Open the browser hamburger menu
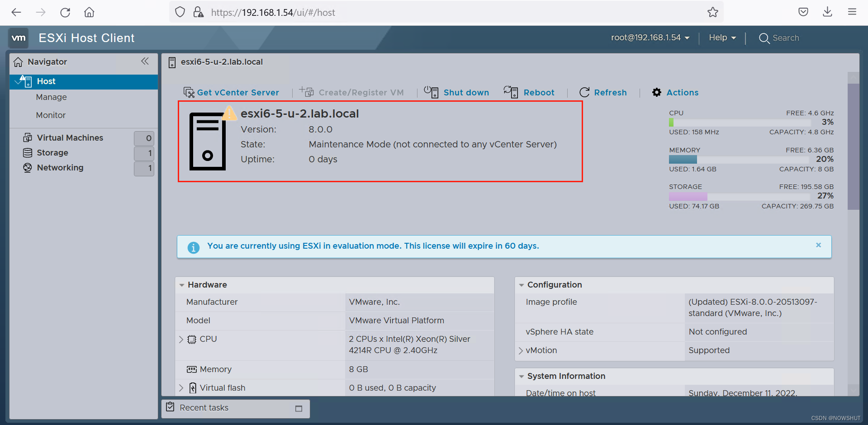This screenshot has width=868, height=425. (x=852, y=12)
